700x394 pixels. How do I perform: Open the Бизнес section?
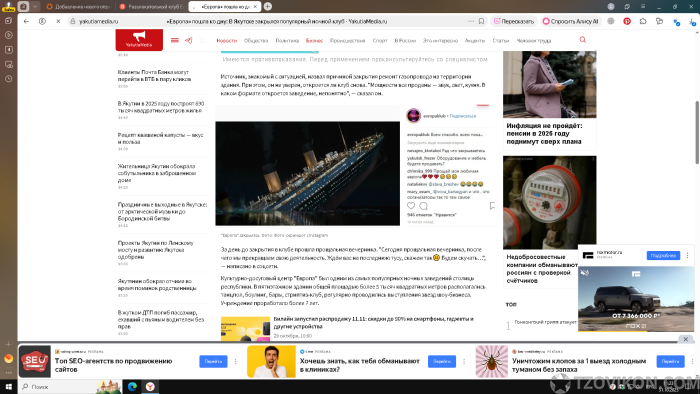[314, 41]
